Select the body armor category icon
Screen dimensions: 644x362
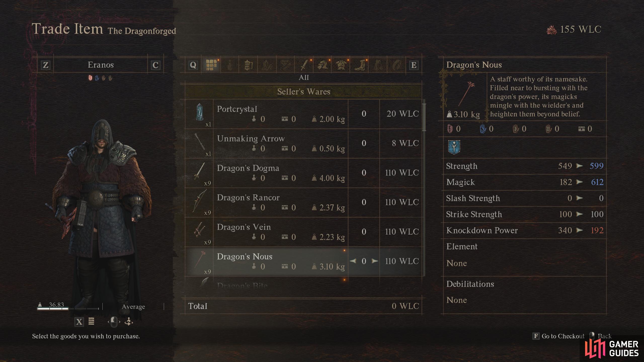pos(341,65)
